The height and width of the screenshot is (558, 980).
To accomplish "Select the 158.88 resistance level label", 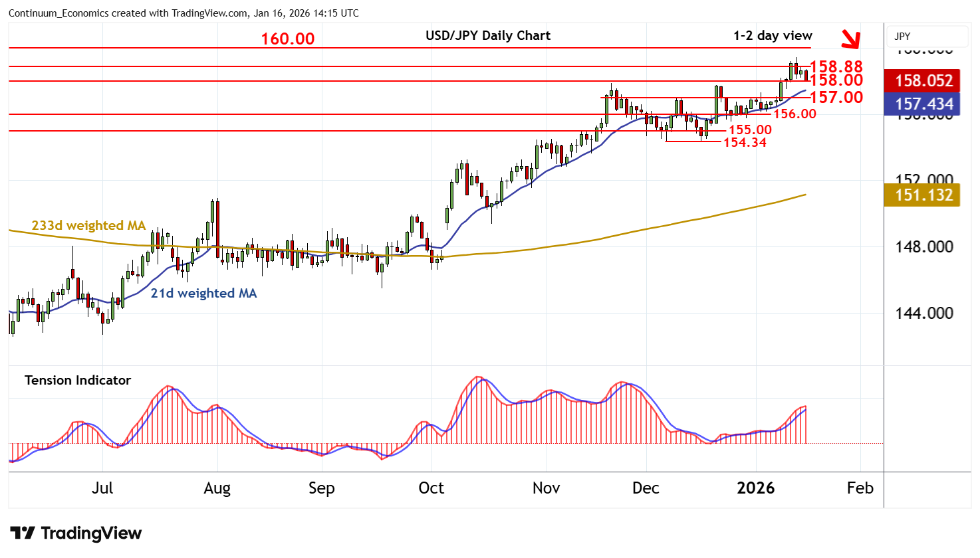I will coord(836,66).
